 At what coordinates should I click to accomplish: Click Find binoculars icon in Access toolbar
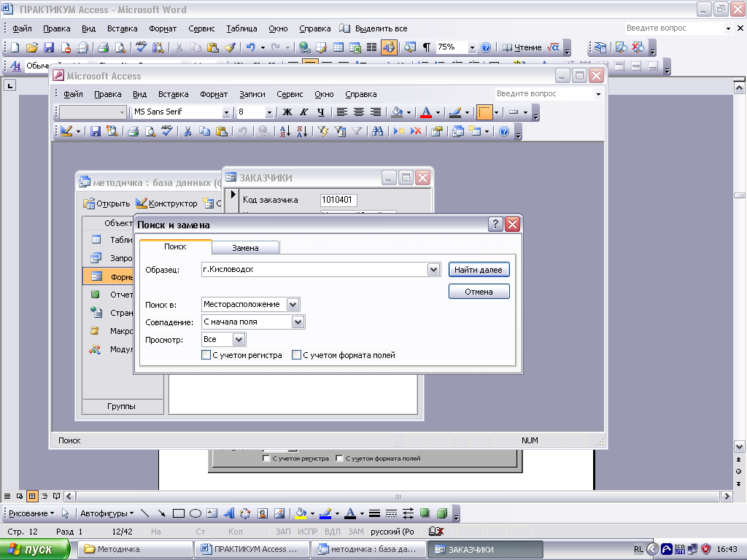coord(378,131)
